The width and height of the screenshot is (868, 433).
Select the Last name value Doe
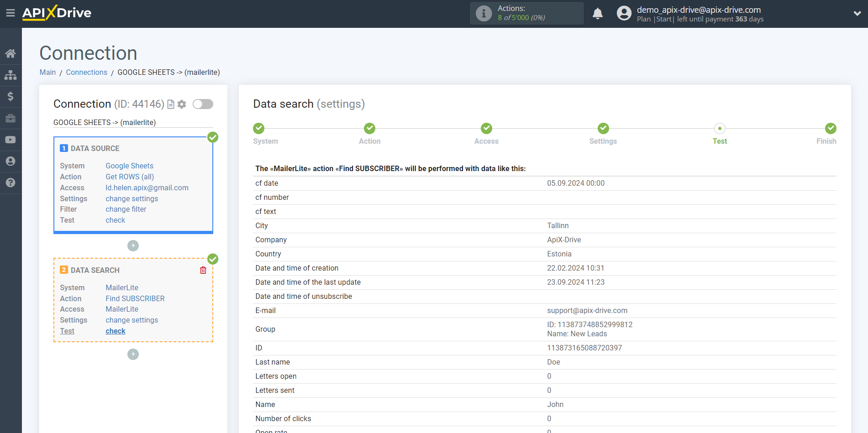click(x=553, y=362)
